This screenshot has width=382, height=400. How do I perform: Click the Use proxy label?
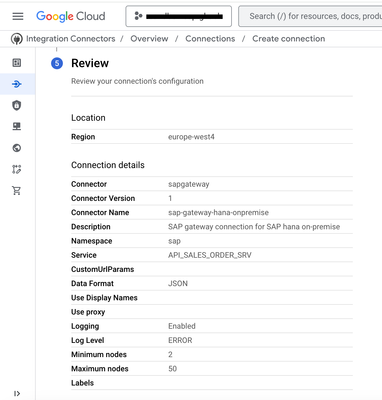[x=88, y=312]
